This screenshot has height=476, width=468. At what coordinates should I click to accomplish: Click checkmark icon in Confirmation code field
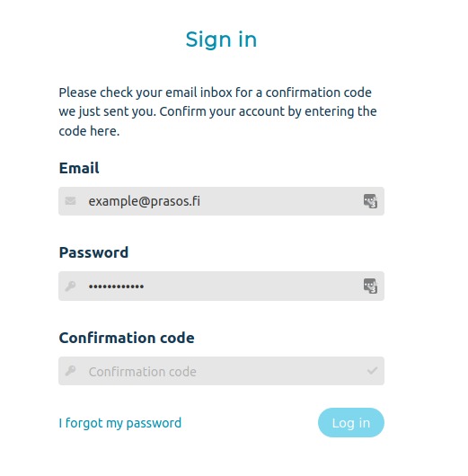point(372,371)
